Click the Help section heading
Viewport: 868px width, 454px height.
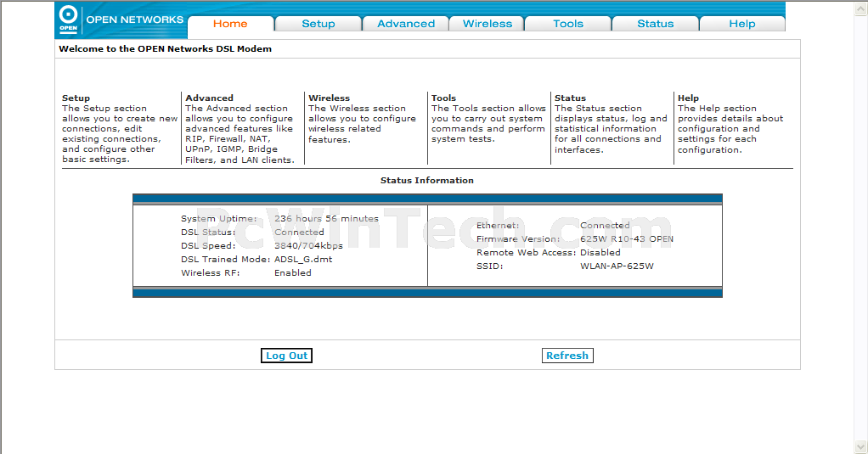point(688,98)
